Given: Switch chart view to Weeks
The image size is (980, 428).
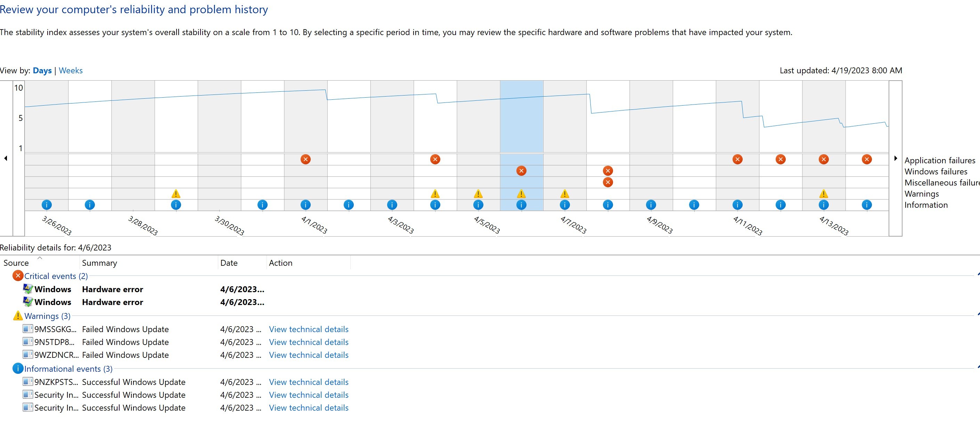Looking at the screenshot, I should pos(71,71).
